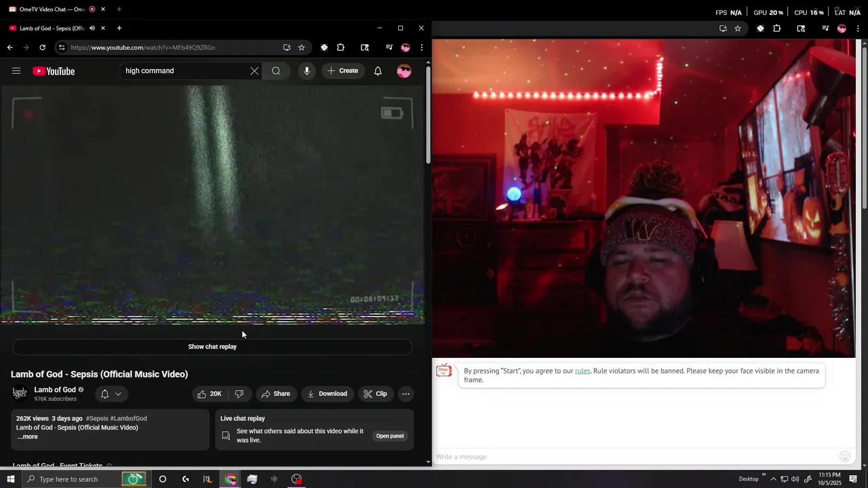Switch to the Lamb of God - Sepsis tab
868x488 pixels.
(51, 28)
